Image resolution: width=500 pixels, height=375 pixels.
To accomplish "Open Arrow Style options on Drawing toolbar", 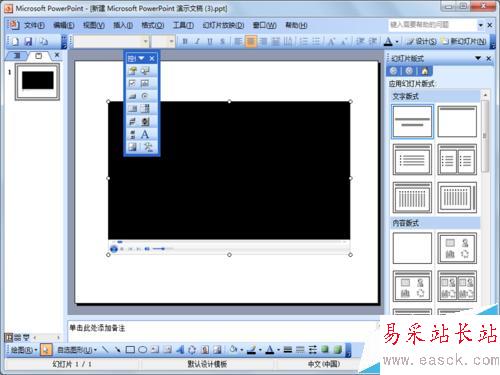I will pyautogui.click(x=312, y=350).
